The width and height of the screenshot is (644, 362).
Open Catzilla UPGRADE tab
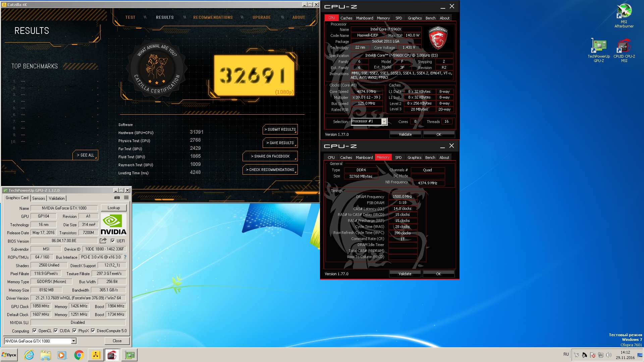point(262,17)
